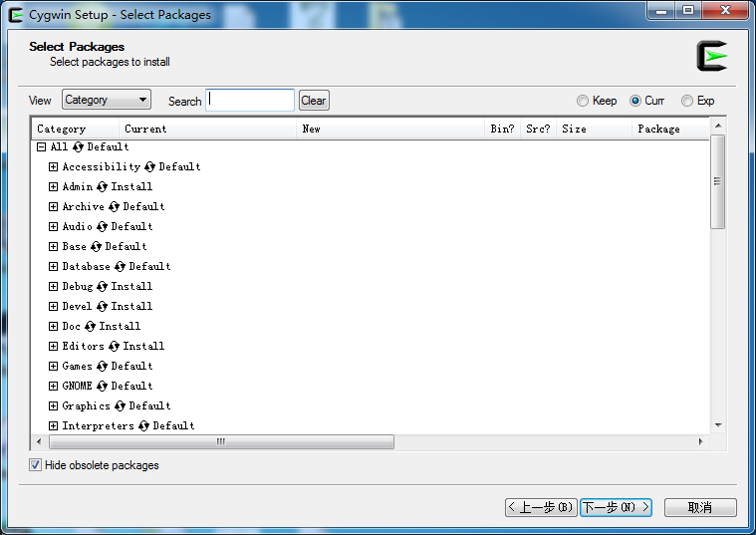The height and width of the screenshot is (535, 756).
Task: Expand the GNOME category
Action: 53,386
